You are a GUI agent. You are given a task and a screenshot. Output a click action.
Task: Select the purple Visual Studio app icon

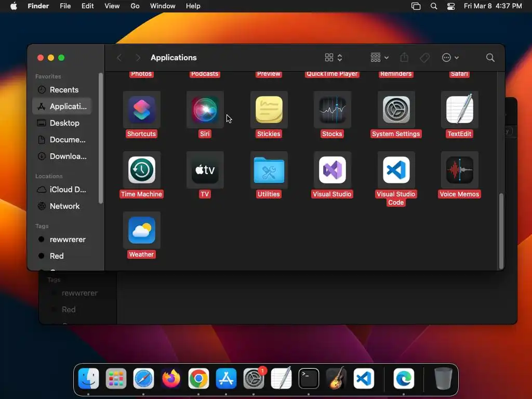(x=332, y=170)
